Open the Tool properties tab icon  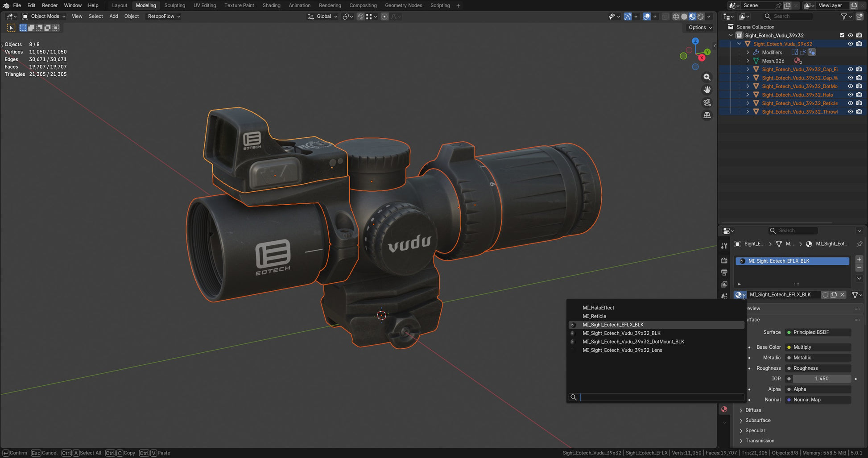(x=724, y=246)
